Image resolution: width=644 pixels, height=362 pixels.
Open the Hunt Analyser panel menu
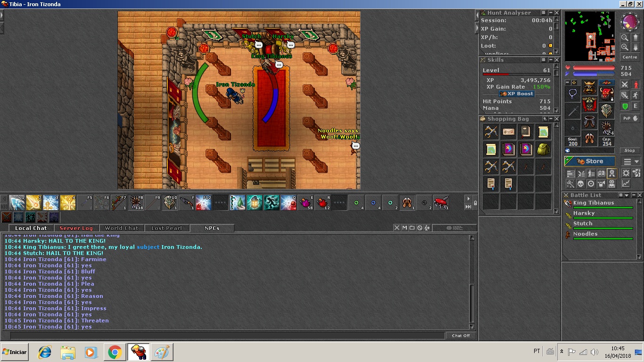(x=544, y=13)
